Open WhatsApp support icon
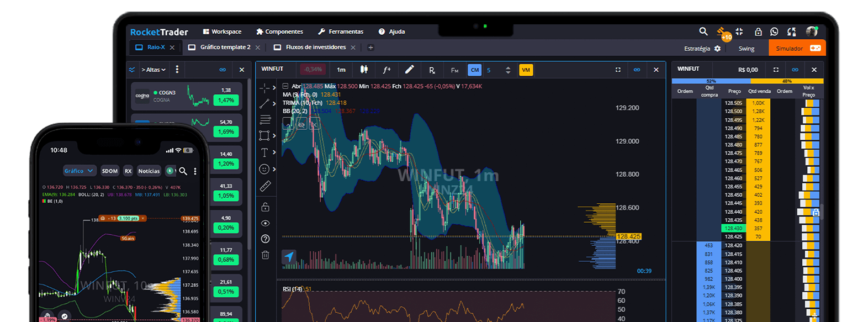Screen dimensions: 868x322 point(774,31)
